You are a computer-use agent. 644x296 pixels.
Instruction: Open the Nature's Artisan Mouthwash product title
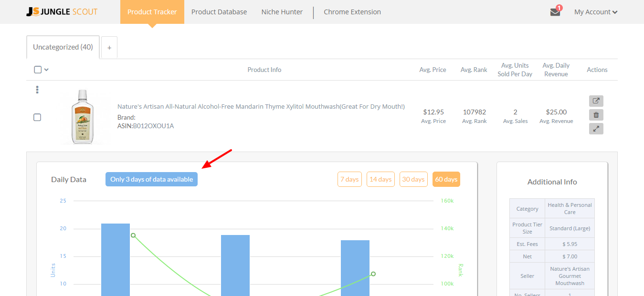(x=261, y=106)
